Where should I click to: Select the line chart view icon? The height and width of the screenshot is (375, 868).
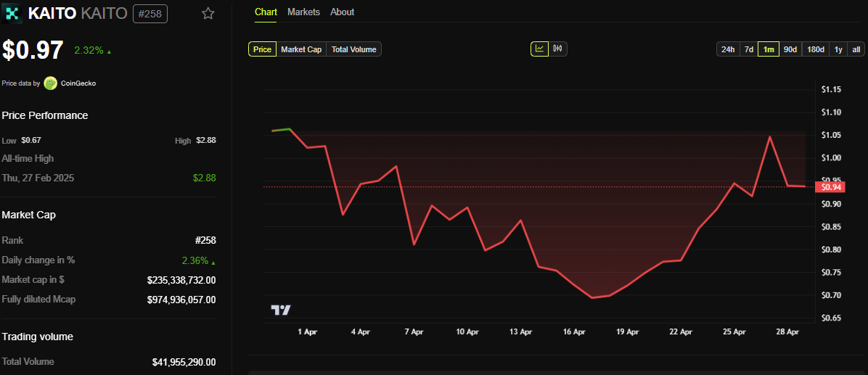(539, 49)
